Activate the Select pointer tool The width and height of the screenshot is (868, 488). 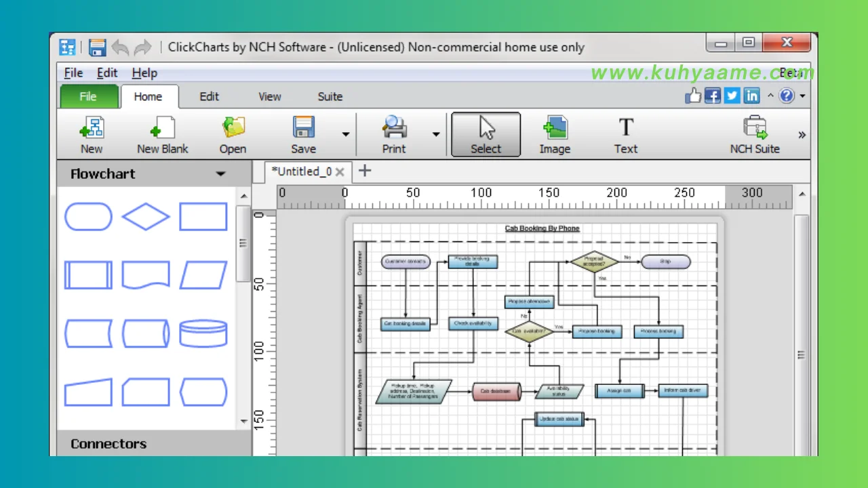coord(486,135)
